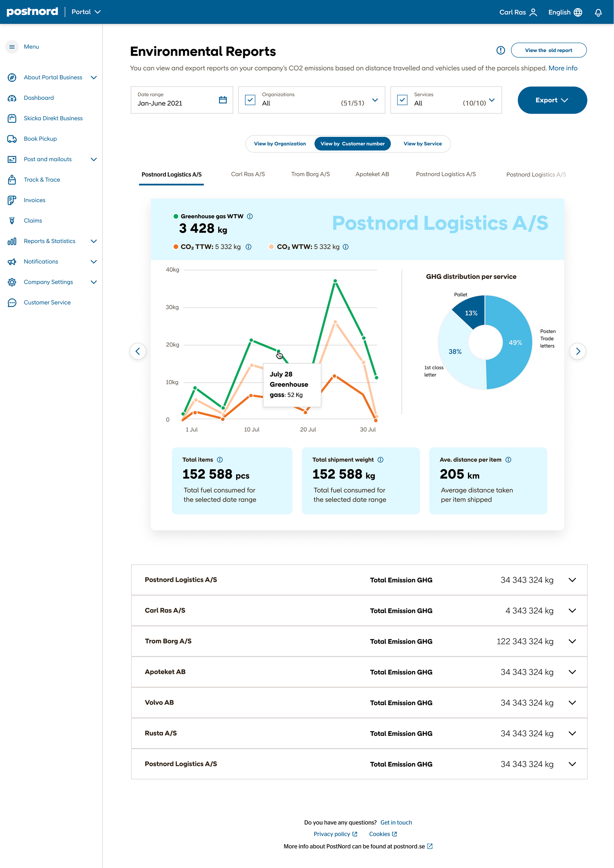The width and height of the screenshot is (614, 868).
Task: Click the 49% Posten Trade letters pie slice
Action: point(515,343)
